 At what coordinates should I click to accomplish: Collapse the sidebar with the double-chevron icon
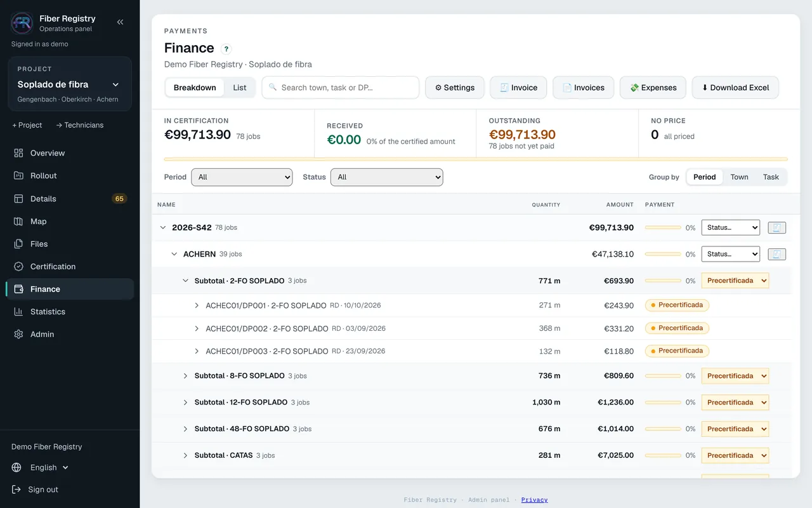click(x=120, y=22)
